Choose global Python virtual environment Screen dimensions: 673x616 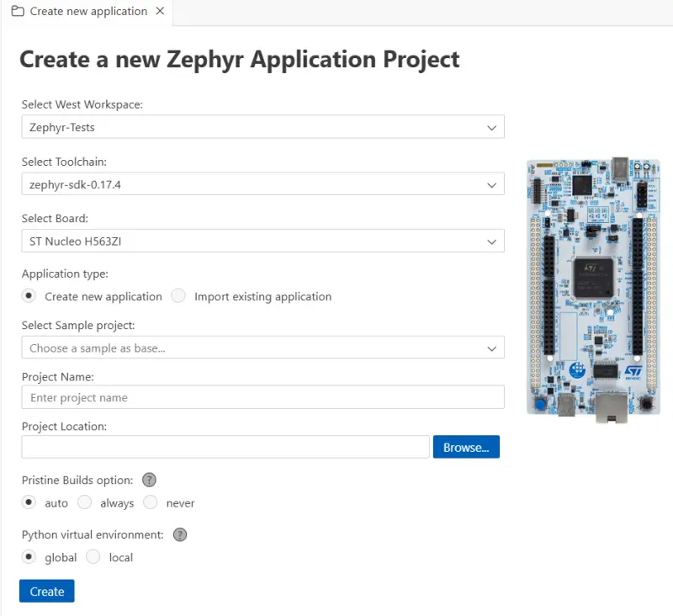30,557
